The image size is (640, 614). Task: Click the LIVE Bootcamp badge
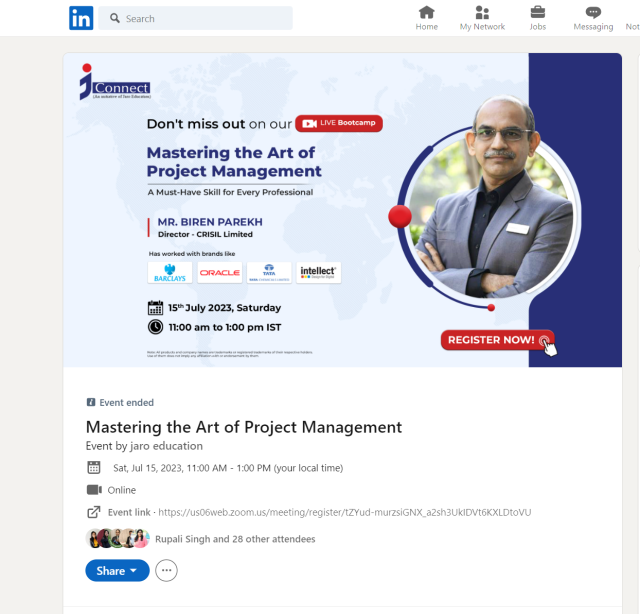pyautogui.click(x=339, y=123)
